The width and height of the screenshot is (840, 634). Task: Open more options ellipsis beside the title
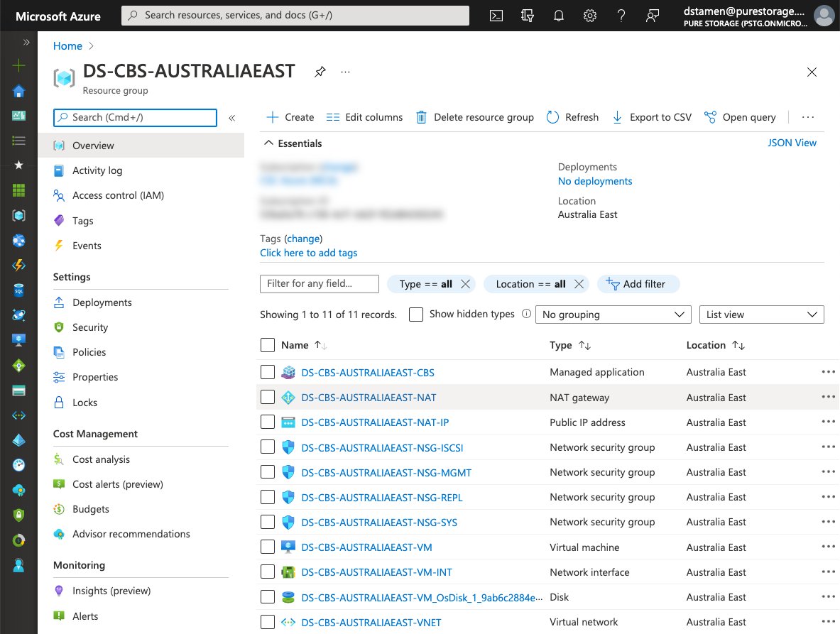point(346,72)
